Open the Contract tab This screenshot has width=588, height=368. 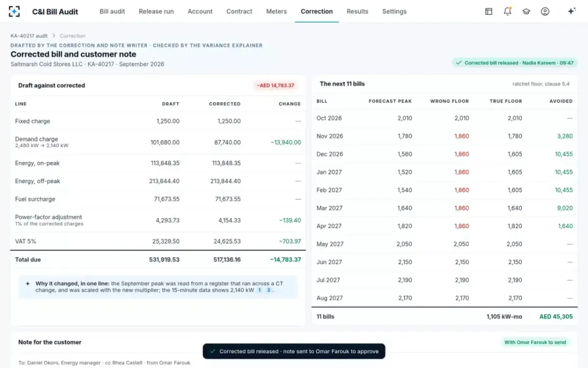[239, 11]
